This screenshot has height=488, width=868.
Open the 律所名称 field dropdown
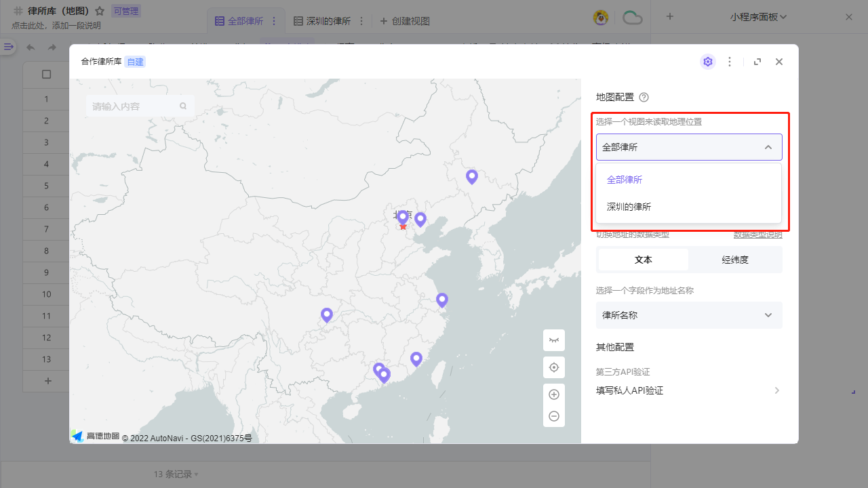pyautogui.click(x=688, y=315)
